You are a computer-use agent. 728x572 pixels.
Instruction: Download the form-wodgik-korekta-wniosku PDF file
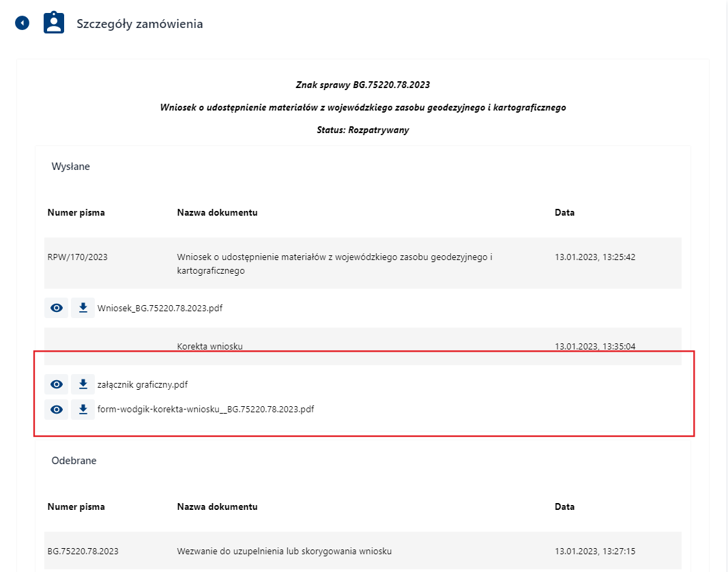[83, 410]
